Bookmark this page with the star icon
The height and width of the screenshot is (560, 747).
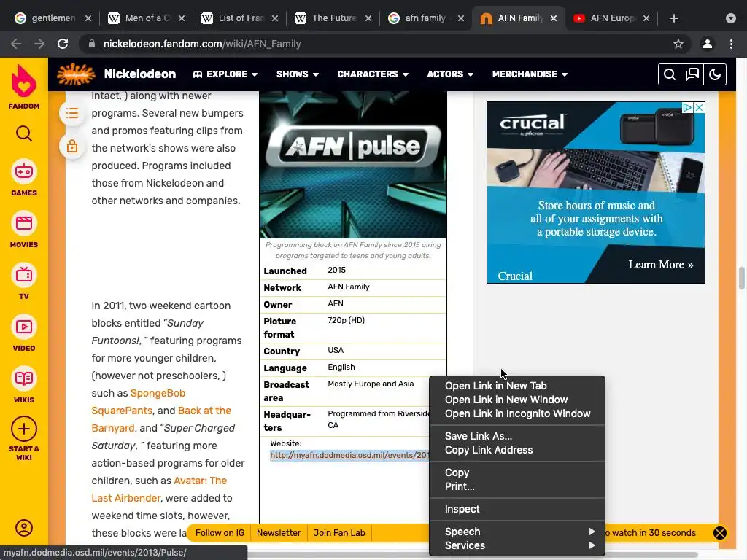click(x=678, y=44)
